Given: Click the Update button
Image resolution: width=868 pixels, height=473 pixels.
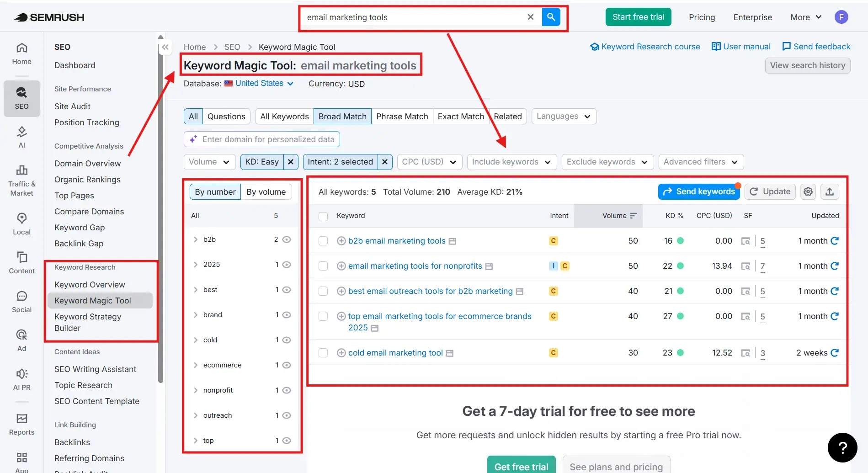Looking at the screenshot, I should (x=770, y=191).
